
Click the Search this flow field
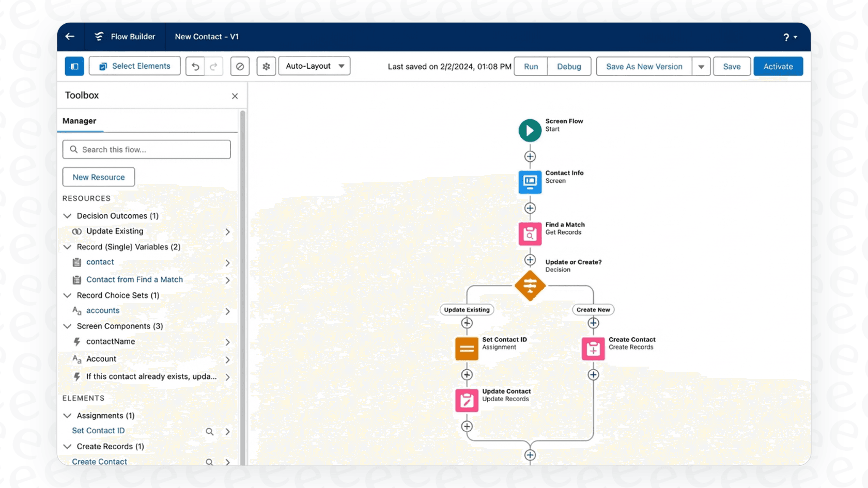coord(146,149)
